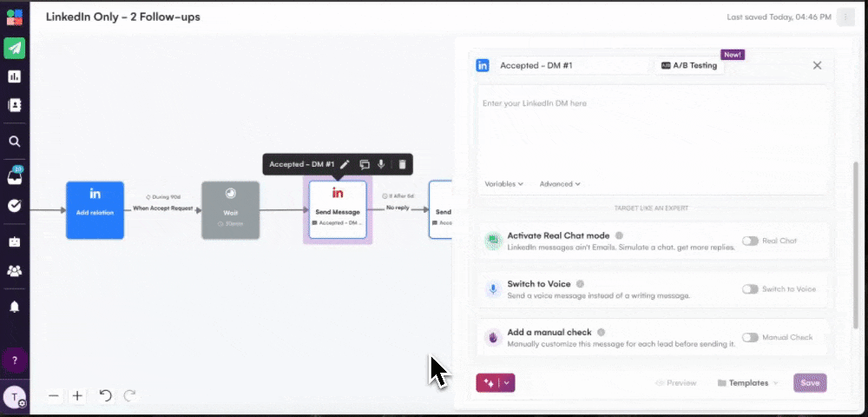
Task: Click the search icon in sidebar
Action: 14,141
